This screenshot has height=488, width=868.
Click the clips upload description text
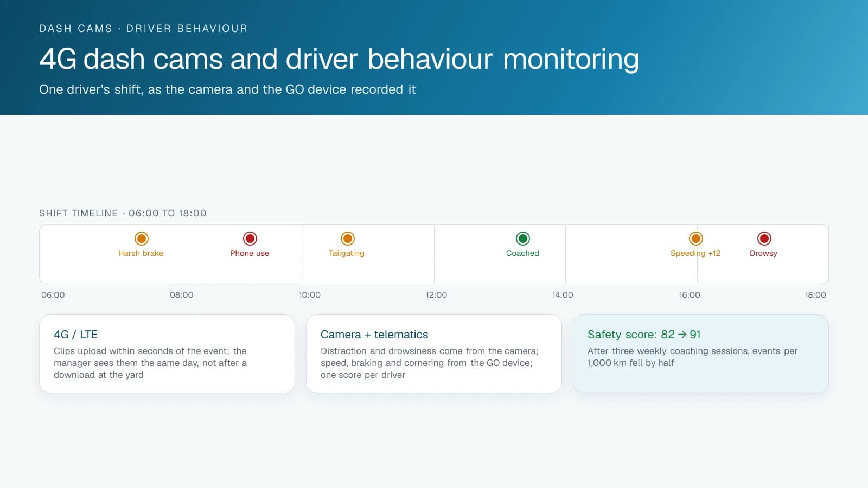[150, 363]
